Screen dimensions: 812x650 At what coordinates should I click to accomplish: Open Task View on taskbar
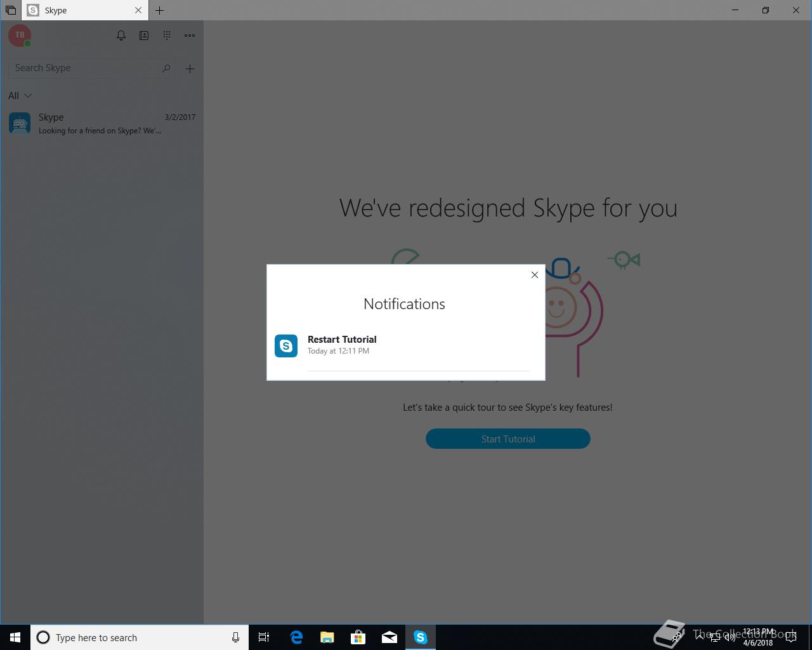264,637
